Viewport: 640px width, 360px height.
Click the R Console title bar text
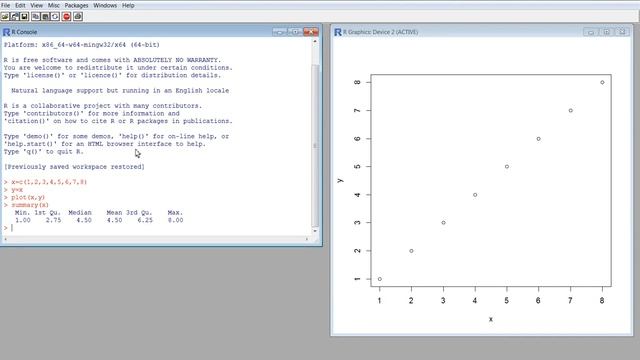coord(24,32)
